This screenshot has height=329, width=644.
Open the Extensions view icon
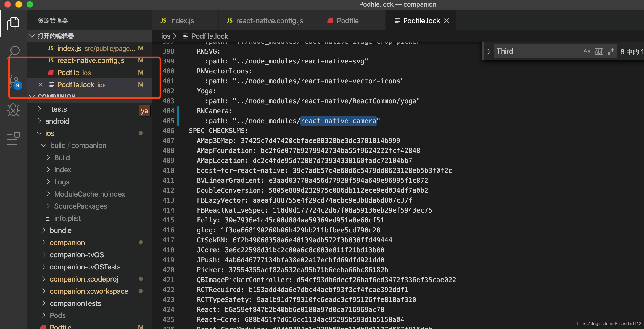13,138
